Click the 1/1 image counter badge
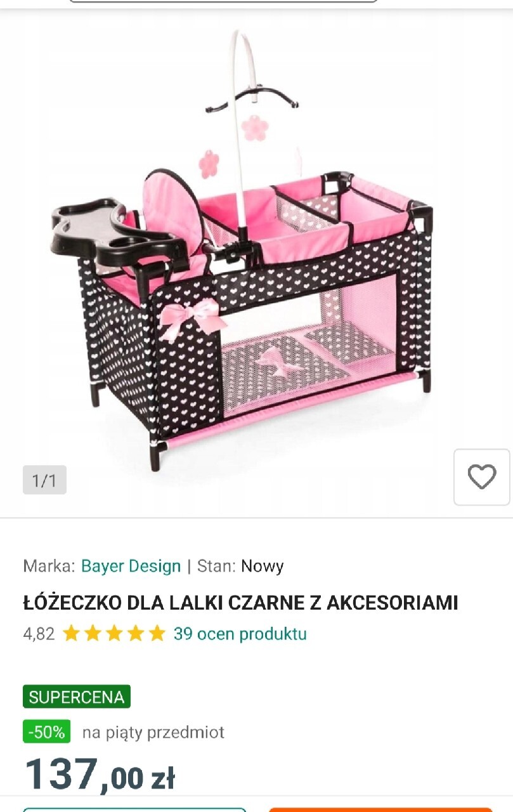The width and height of the screenshot is (513, 812). 44,480
